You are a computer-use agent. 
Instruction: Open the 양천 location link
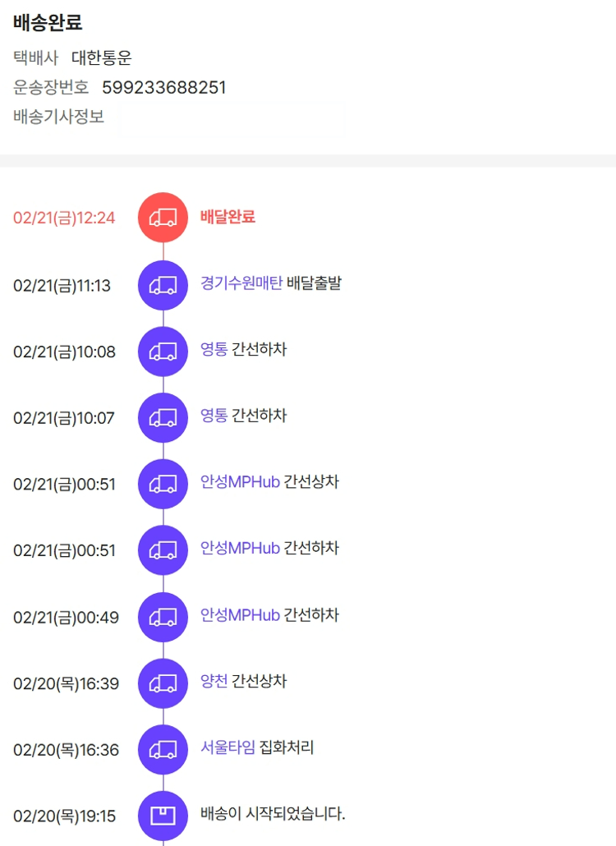coord(214,682)
